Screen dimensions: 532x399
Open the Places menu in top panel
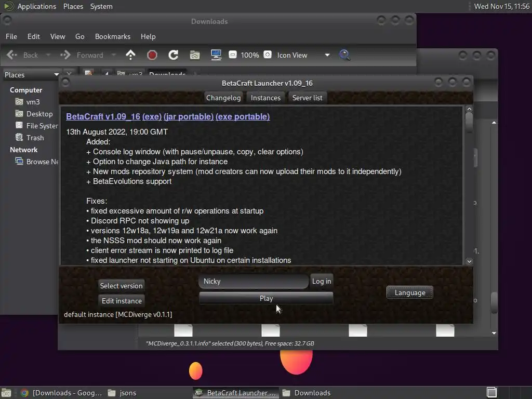[73, 6]
